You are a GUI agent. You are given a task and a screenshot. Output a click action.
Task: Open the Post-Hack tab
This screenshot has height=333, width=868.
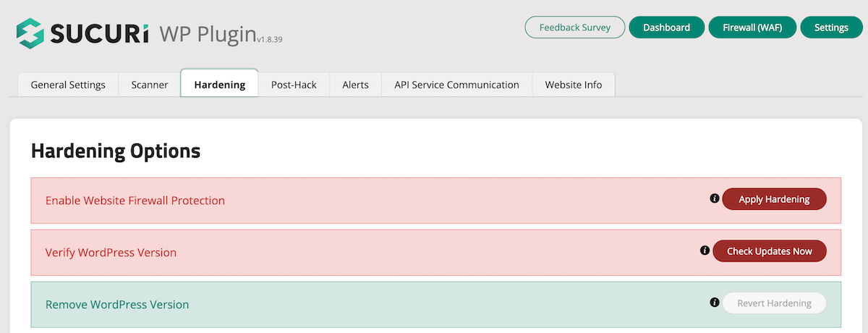click(x=294, y=84)
